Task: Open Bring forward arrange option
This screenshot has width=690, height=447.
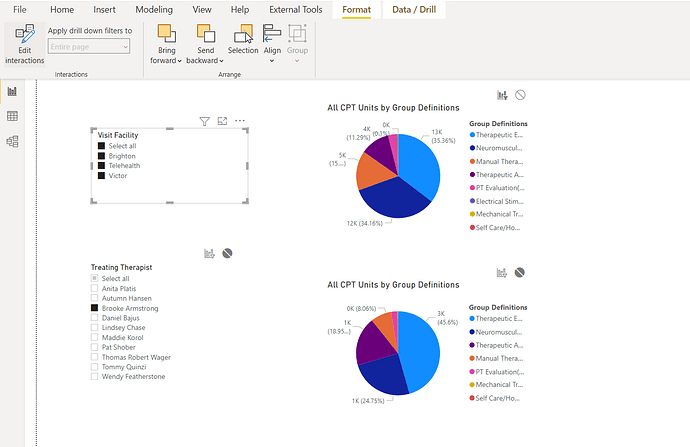Action: point(166,44)
